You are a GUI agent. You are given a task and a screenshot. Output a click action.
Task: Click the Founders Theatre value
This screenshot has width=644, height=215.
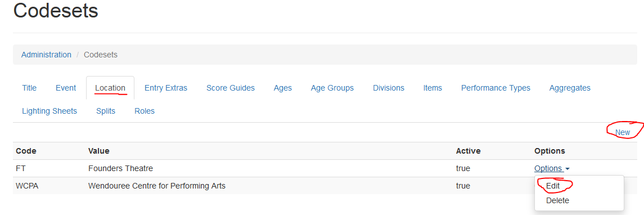click(x=121, y=168)
